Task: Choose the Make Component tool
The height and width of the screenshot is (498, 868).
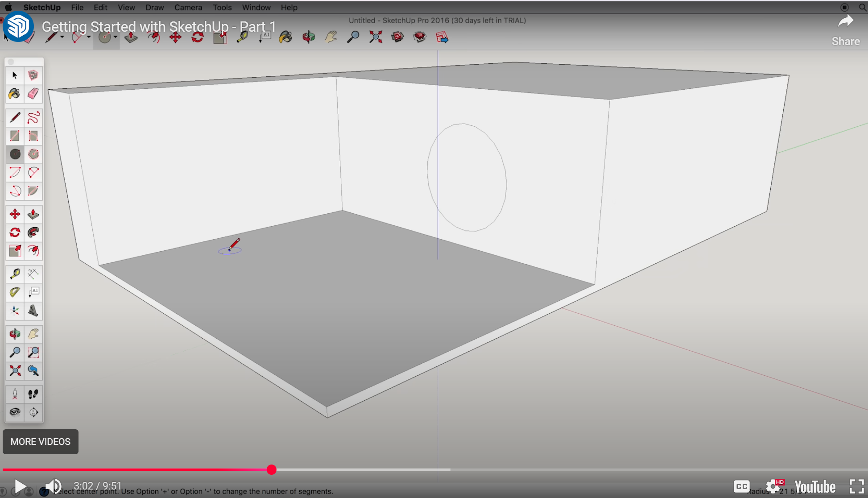Action: [x=33, y=75]
